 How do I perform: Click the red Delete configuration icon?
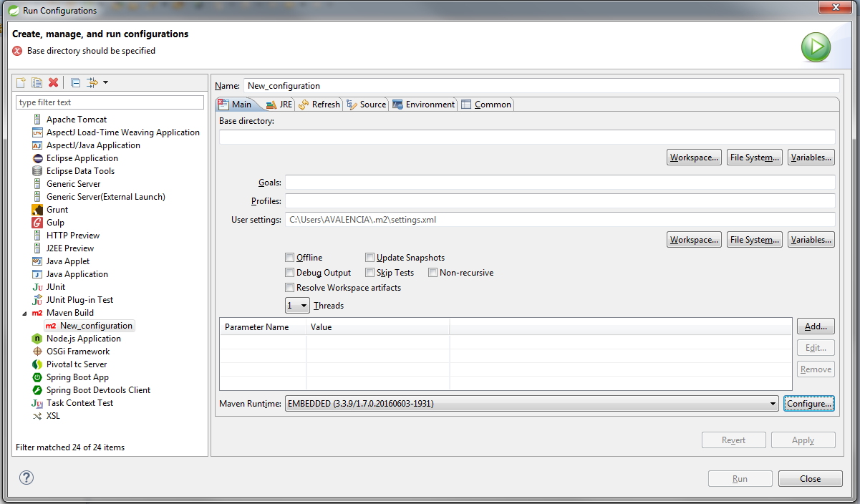click(x=53, y=83)
